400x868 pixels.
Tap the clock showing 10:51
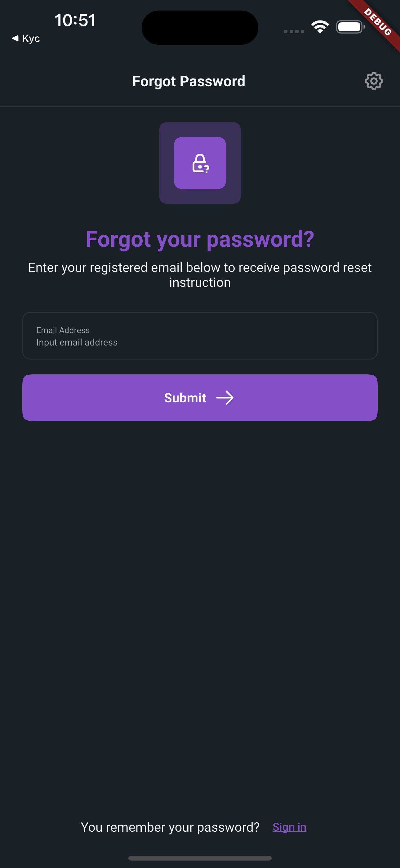(75, 20)
